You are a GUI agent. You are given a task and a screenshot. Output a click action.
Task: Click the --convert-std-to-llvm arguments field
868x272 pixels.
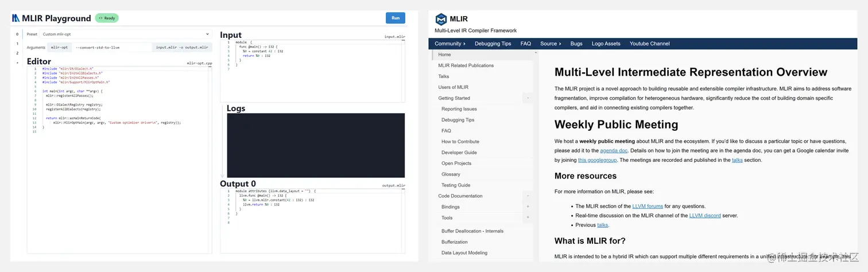(x=112, y=48)
